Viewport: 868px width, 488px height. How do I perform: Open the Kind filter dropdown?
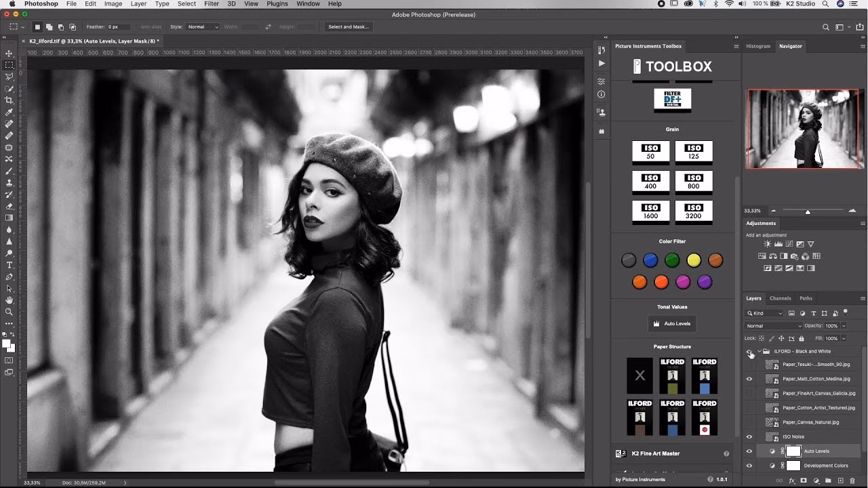coord(764,312)
